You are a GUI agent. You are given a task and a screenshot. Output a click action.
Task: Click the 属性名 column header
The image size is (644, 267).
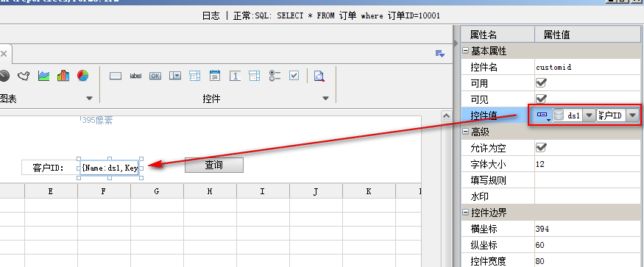[498, 35]
